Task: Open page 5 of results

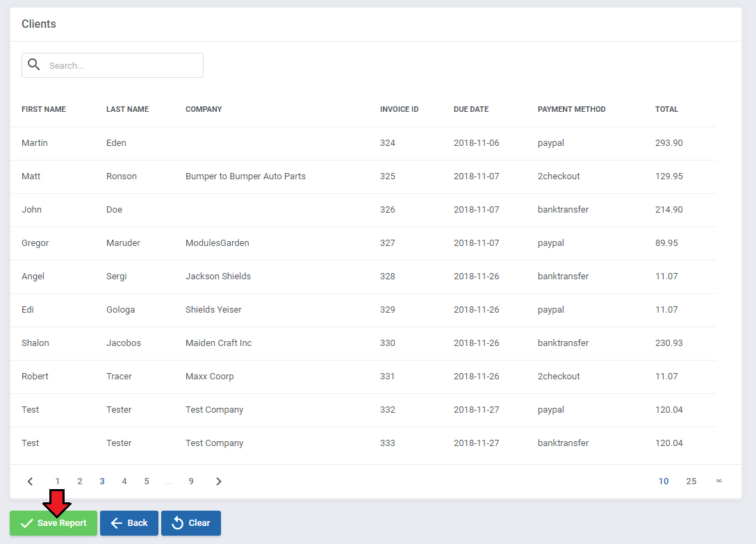Action: coord(147,481)
